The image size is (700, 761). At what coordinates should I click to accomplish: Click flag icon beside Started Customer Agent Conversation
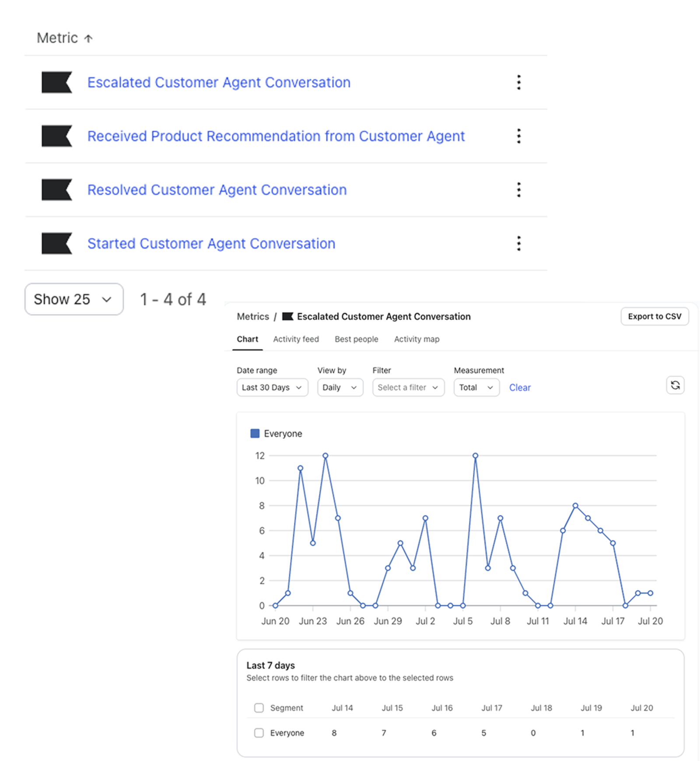click(x=57, y=243)
